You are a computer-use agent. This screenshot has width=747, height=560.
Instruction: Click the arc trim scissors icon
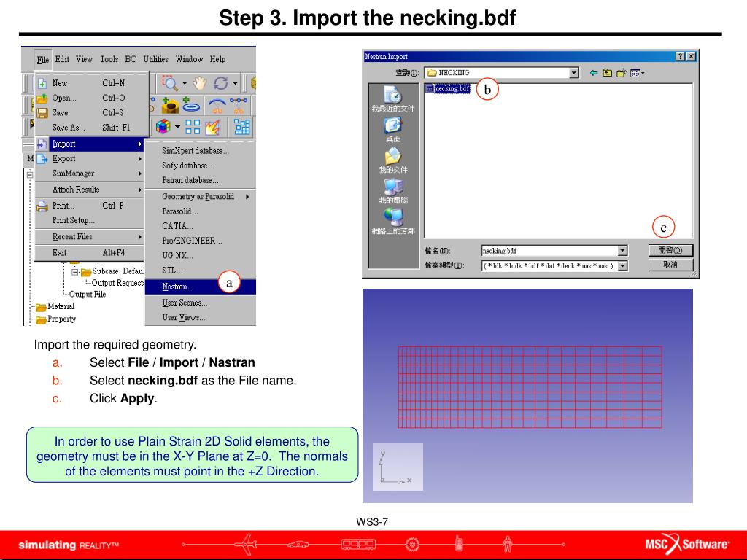pos(217,105)
